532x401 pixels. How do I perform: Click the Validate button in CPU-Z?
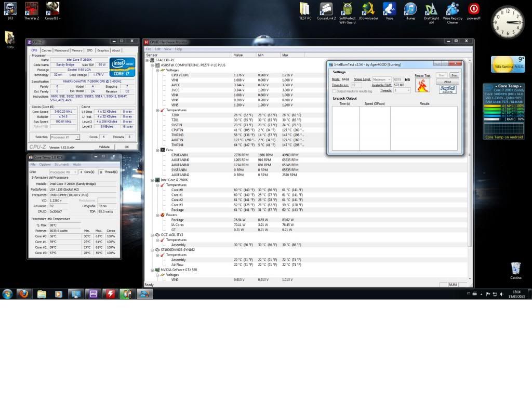click(x=104, y=146)
